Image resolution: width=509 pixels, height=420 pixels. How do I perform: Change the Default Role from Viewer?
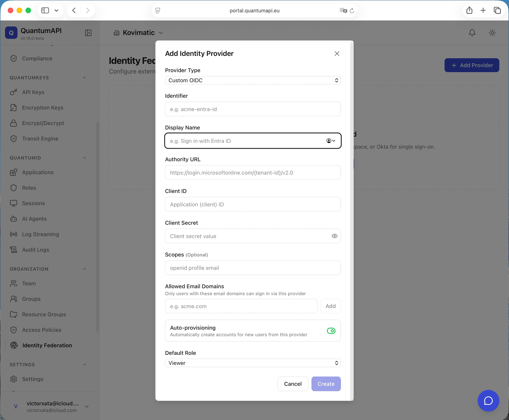pyautogui.click(x=253, y=363)
